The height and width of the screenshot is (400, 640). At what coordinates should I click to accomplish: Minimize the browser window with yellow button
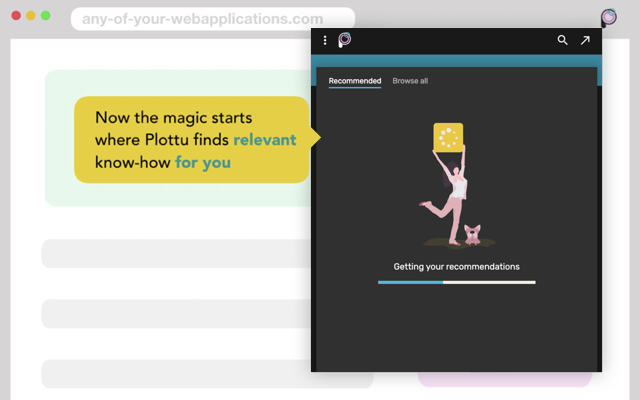pyautogui.click(x=31, y=16)
